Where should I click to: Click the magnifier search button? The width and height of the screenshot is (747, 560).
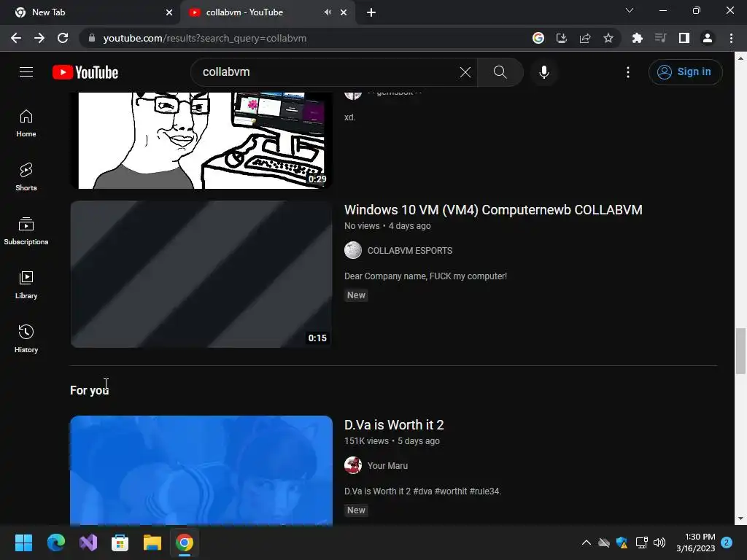tap(500, 72)
